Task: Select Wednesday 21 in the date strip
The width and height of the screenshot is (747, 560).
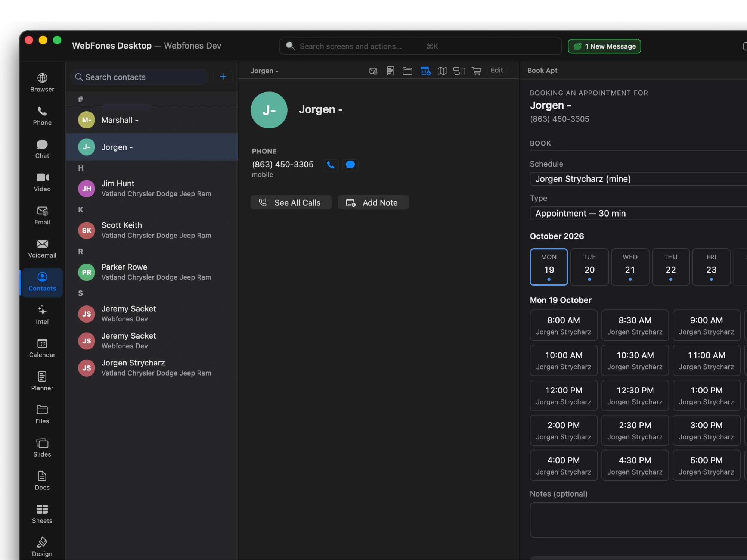Action: [x=630, y=267]
